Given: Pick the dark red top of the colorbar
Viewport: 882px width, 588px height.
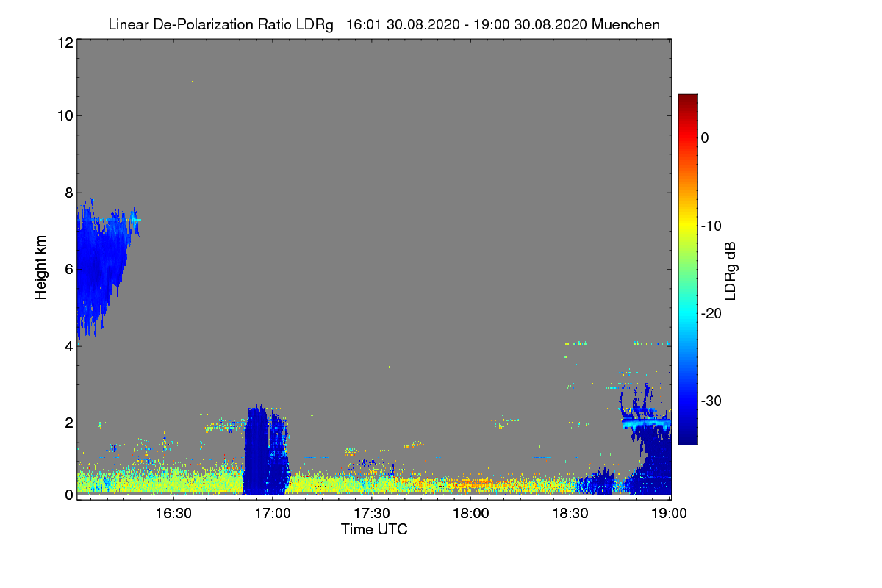Looking at the screenshot, I should tap(687, 99).
